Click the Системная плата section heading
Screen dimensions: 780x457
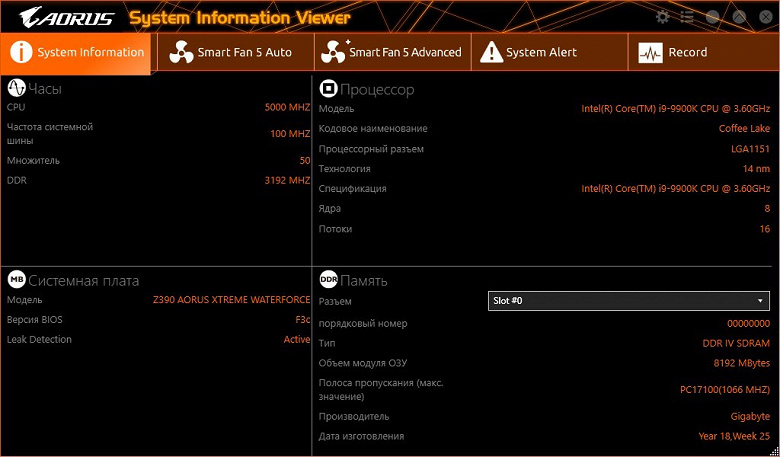coord(84,281)
